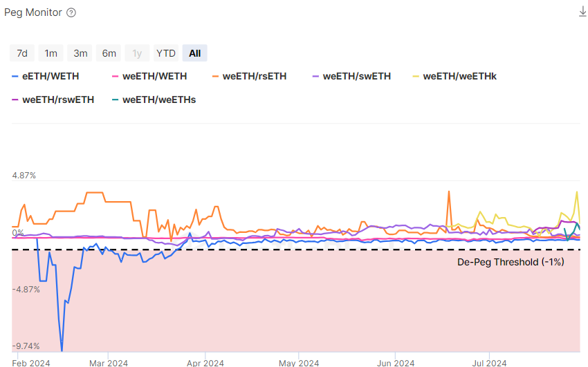Click the download chart icon
The width and height of the screenshot is (588, 367).
(x=582, y=12)
